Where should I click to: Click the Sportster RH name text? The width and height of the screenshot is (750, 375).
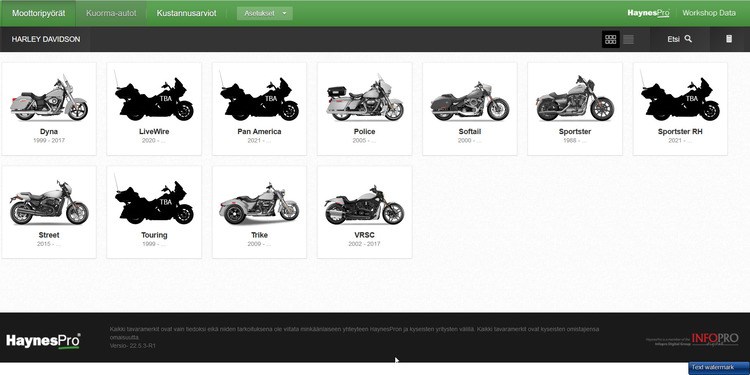coord(680,132)
